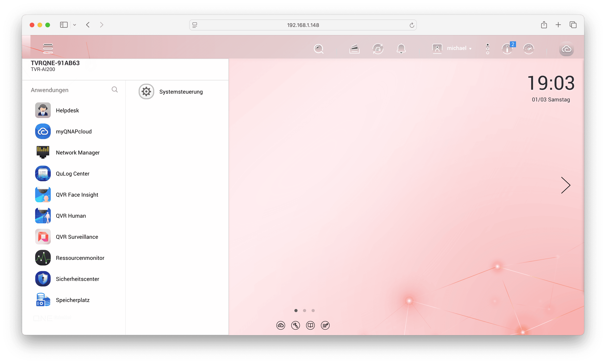Launch QVR Surveillance app
Image resolution: width=606 pixels, height=364 pixels.
pos(77,237)
